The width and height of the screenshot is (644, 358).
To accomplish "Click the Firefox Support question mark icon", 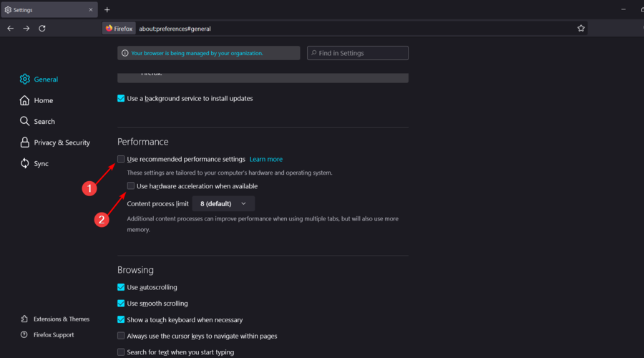I will (24, 334).
